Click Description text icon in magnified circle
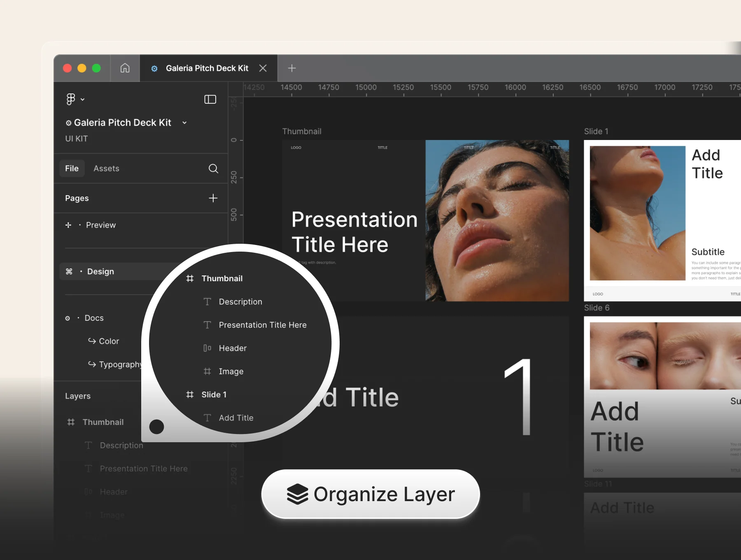 pyautogui.click(x=207, y=302)
